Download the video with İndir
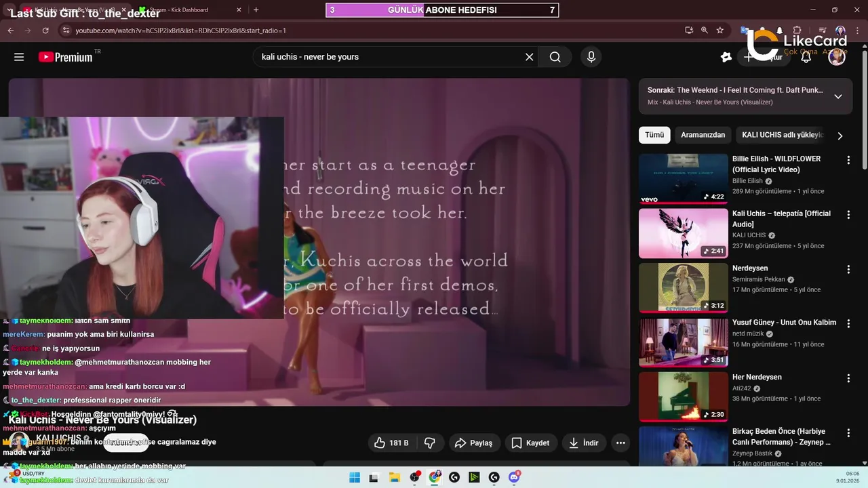Screen dimensions: 868x488 584,443
